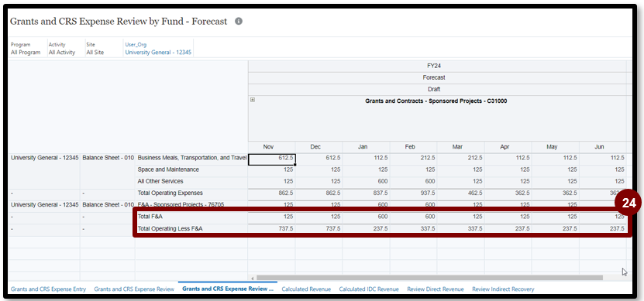This screenshot has height=301, width=644.
Task: Open the Activity All Activity selector
Action: (x=62, y=49)
